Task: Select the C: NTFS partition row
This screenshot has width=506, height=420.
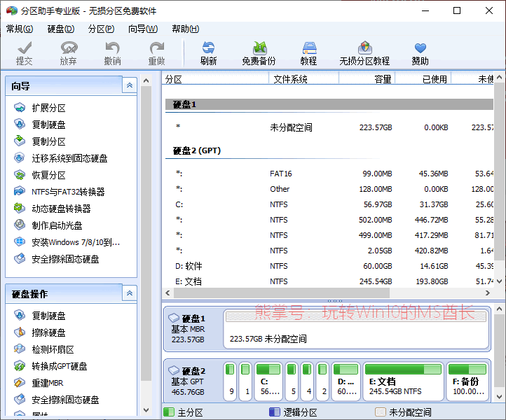Action: coord(280,204)
